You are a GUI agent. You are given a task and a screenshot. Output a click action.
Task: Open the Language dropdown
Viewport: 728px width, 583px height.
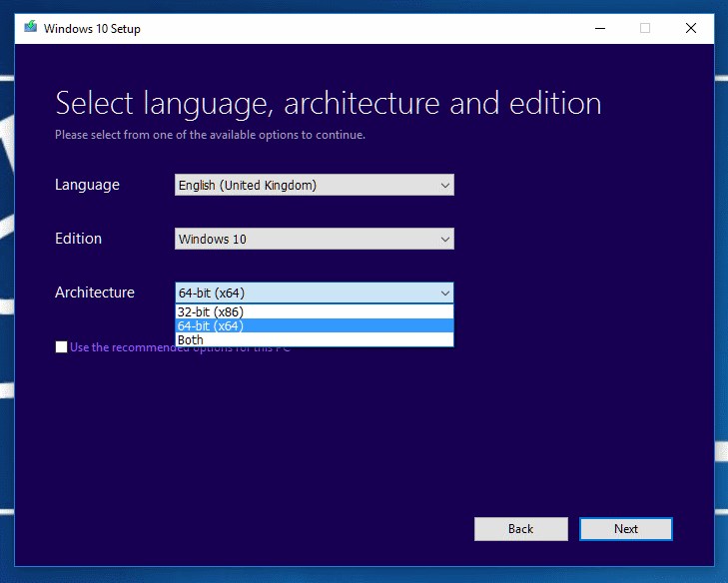(315, 185)
